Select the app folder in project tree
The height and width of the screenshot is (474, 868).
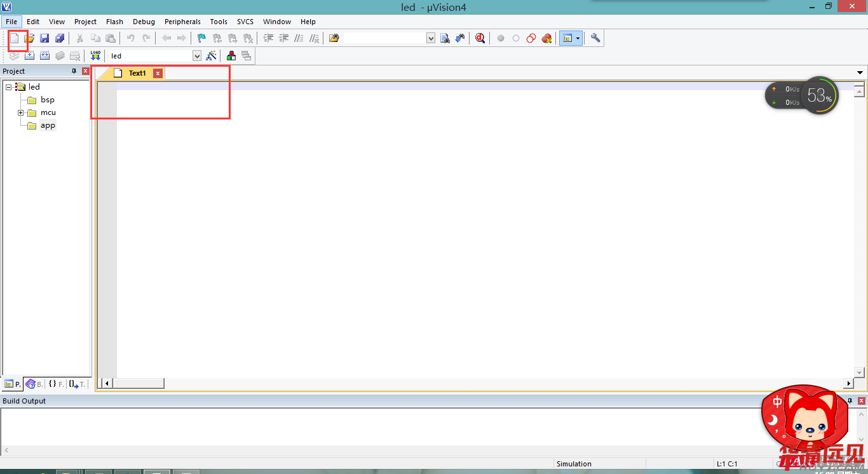(x=48, y=126)
